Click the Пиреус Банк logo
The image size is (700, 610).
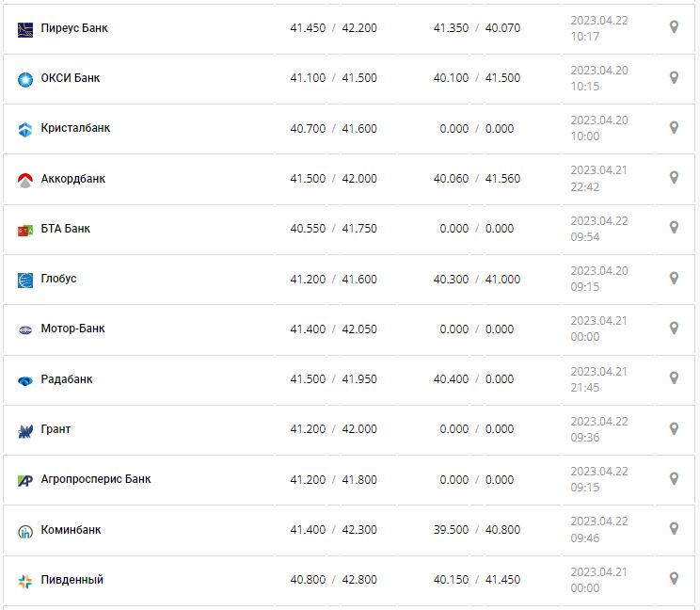pos(25,29)
